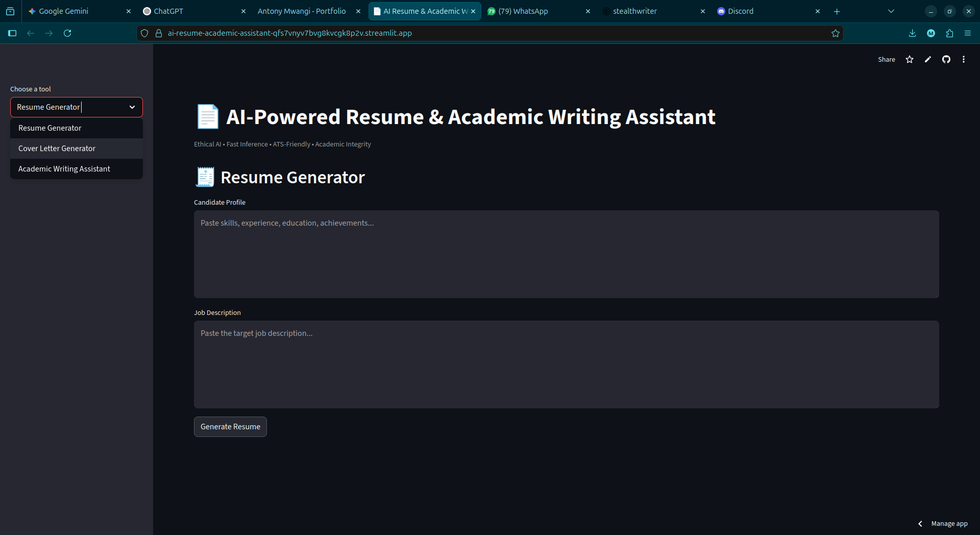The image size is (980, 535).
Task: Star this Streamlit app
Action: (910, 59)
